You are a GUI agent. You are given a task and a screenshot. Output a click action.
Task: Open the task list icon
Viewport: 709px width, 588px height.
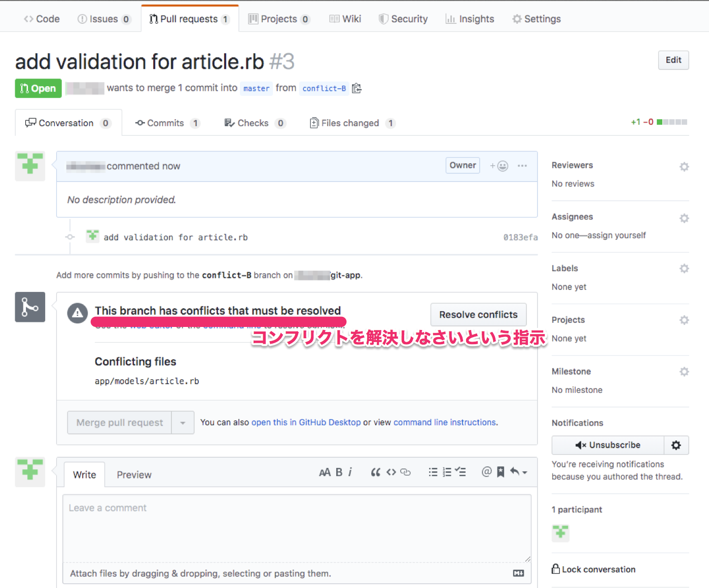coord(460,472)
